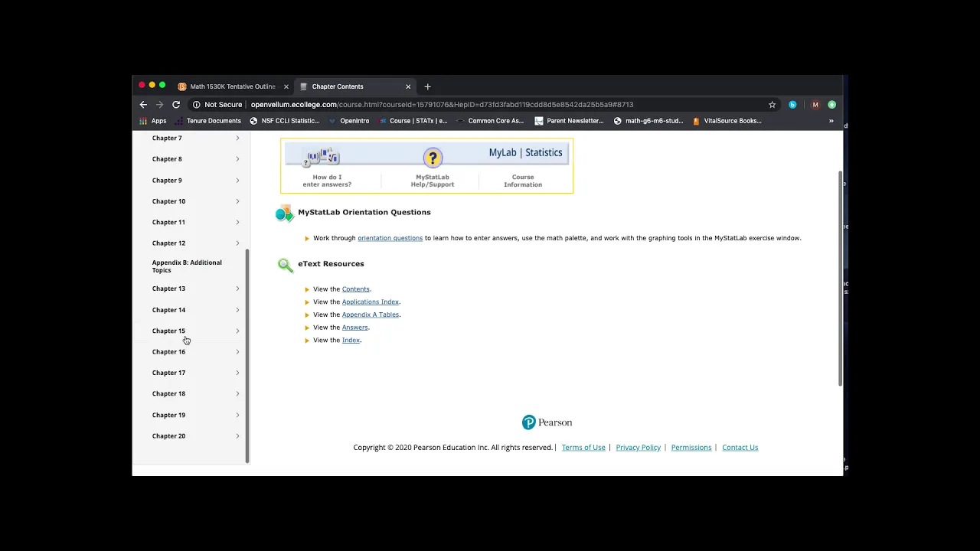This screenshot has width=980, height=551.
Task: Go back using browser back arrow
Action: click(x=143, y=105)
